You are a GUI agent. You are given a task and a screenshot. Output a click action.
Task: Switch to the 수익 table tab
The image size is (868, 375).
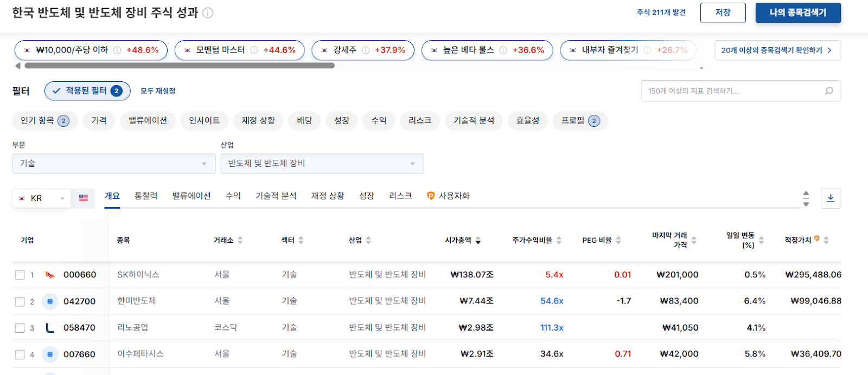233,196
